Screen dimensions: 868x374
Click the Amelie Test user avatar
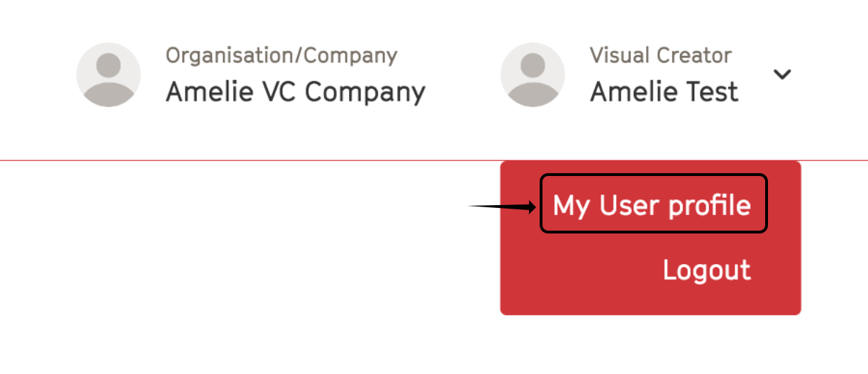tap(533, 75)
